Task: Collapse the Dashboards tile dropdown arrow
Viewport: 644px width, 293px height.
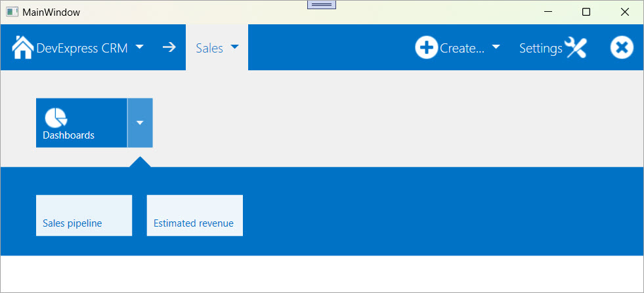Action: (x=140, y=122)
